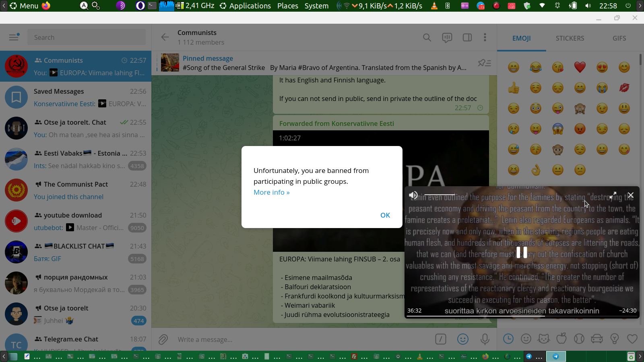Open Communists group header info
644x362 pixels.
click(201, 37)
